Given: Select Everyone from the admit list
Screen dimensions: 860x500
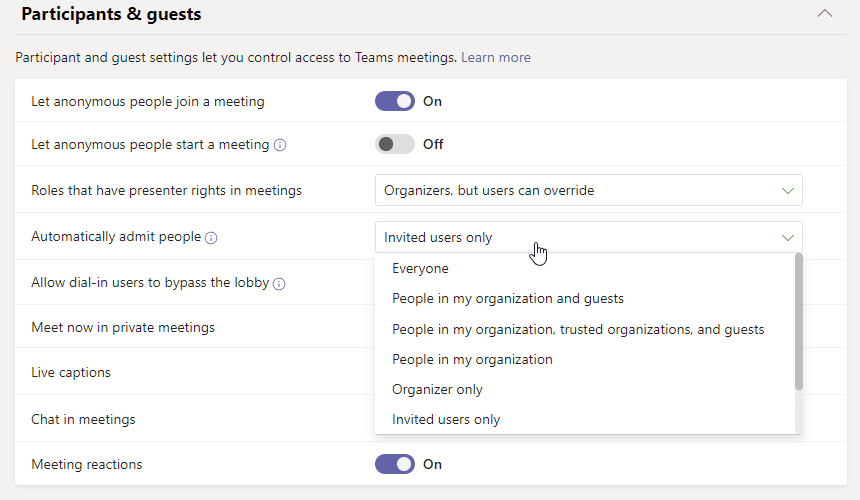Looking at the screenshot, I should (x=420, y=268).
